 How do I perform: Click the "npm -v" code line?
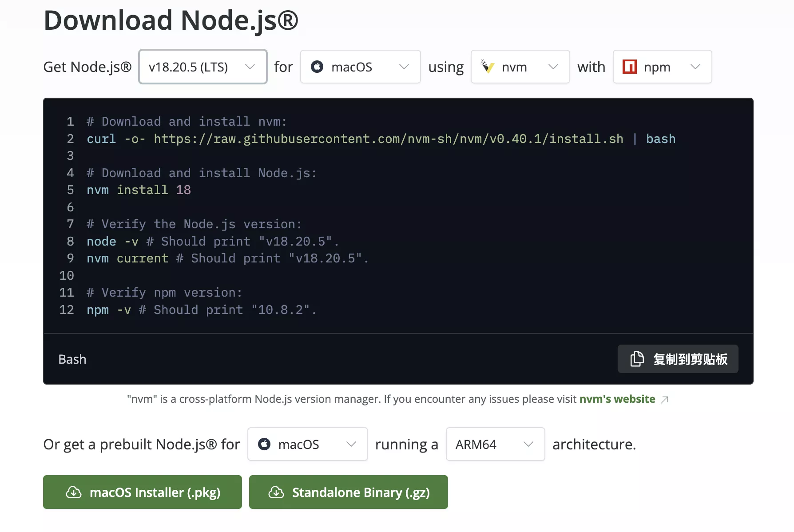point(202,310)
